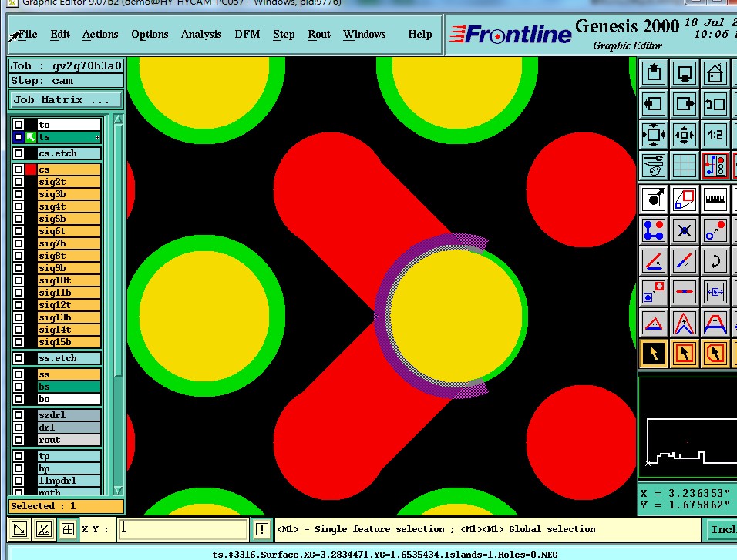This screenshot has height=560, width=737.
Task: Click the connected blue dots net tool
Action: point(654,230)
